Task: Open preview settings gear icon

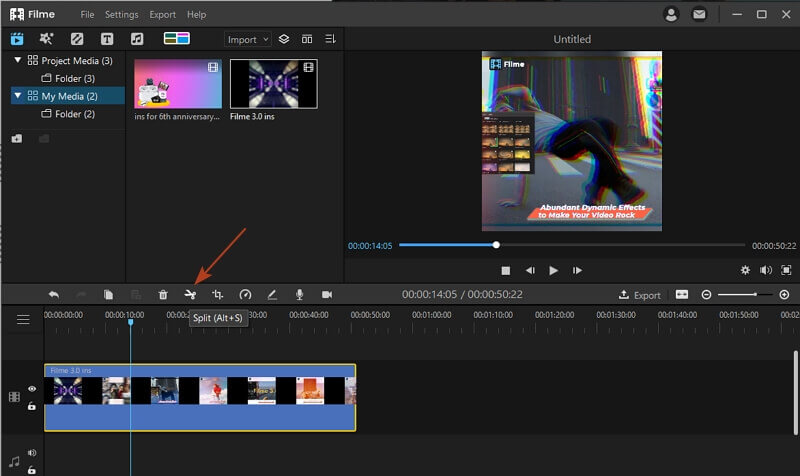Action: (x=745, y=270)
